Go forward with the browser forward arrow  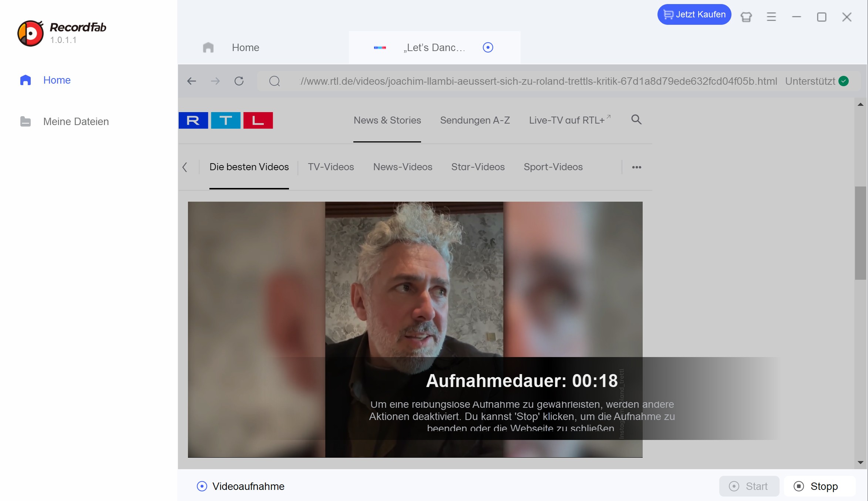coord(215,81)
